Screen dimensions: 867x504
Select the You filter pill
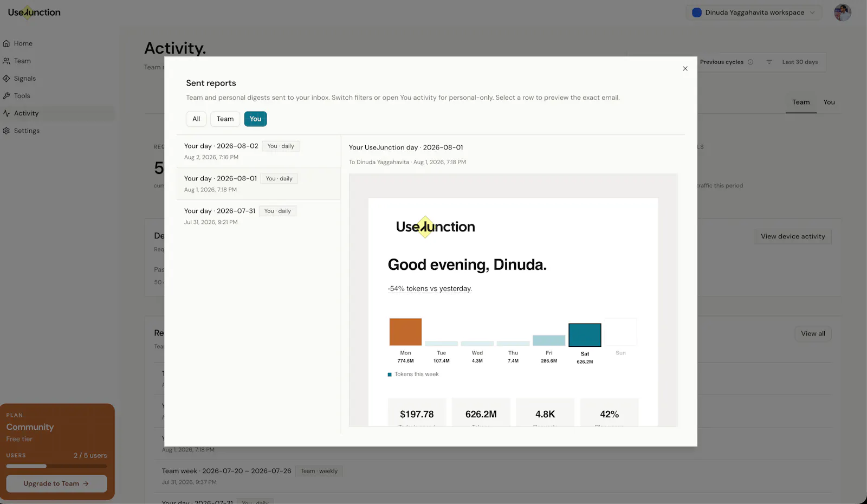(255, 119)
